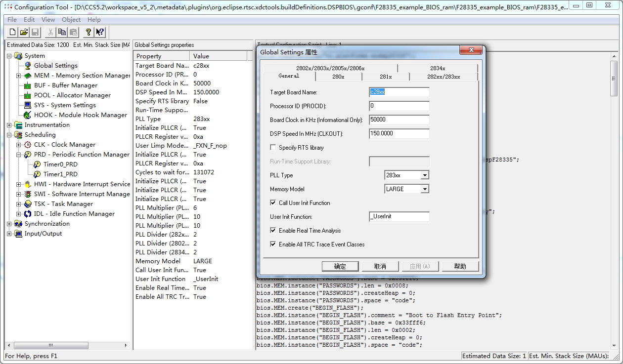Expand the CLK Clock Manager node
Screen dimensions: 623x364
19,145
